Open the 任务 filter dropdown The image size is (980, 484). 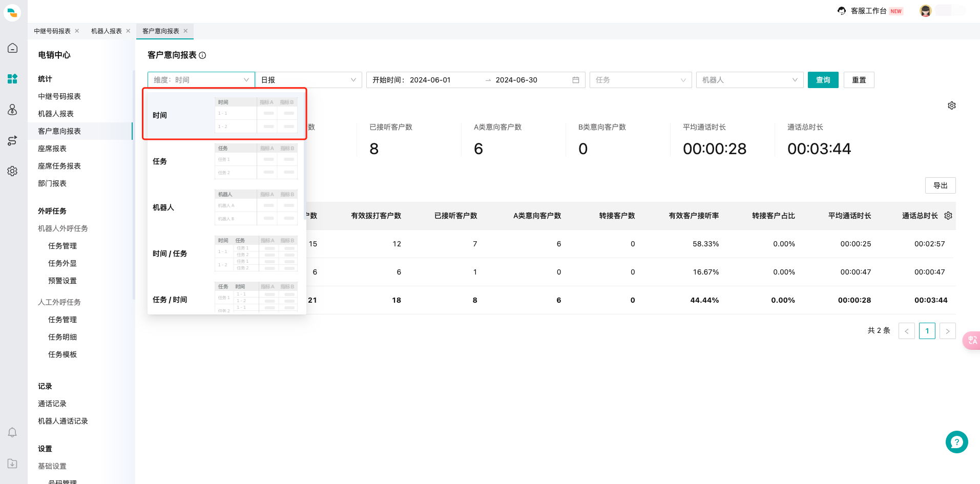641,80
